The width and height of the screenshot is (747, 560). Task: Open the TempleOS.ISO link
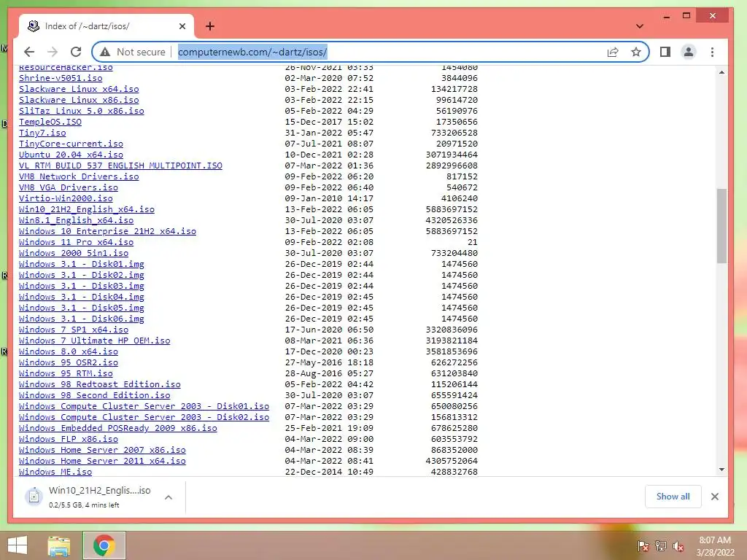tap(50, 122)
